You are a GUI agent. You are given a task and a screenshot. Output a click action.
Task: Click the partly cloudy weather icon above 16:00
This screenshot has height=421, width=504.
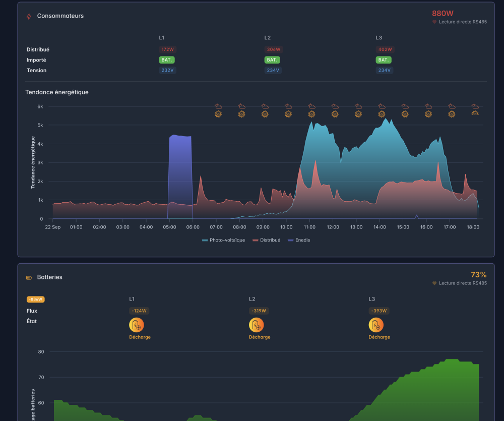coord(428,106)
